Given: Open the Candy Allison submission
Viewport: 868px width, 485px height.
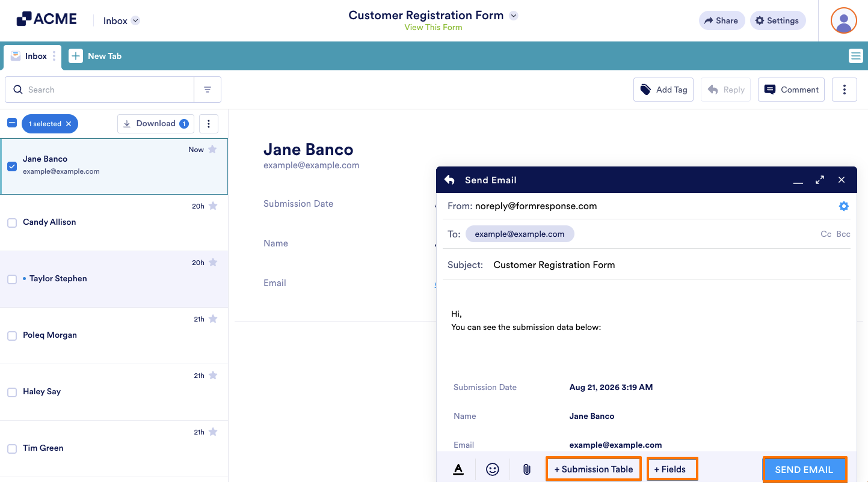Looking at the screenshot, I should click(114, 222).
